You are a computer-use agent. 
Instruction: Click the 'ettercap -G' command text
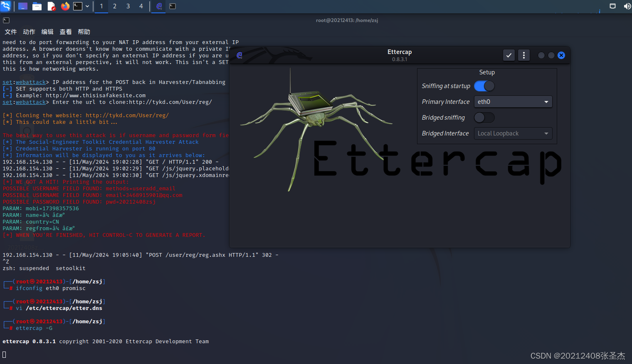tap(34, 328)
